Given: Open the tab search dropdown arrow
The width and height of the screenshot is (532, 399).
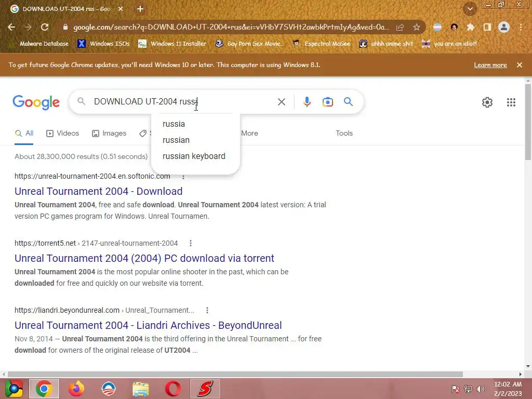Looking at the screenshot, I should pos(470,9).
